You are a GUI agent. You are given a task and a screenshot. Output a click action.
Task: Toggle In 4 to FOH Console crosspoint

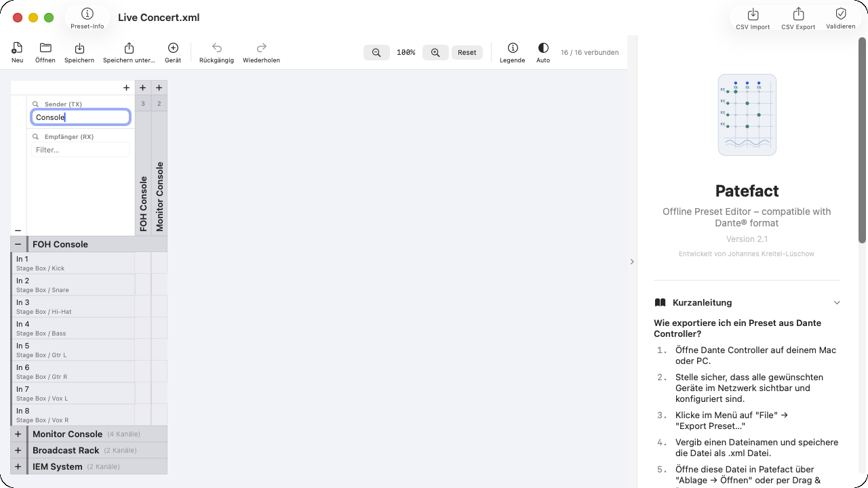[142, 328]
